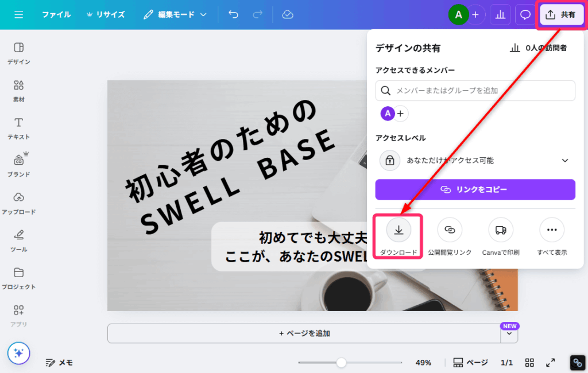Open the analytics chart icon
Image resolution: width=588 pixels, height=373 pixels.
tap(500, 15)
